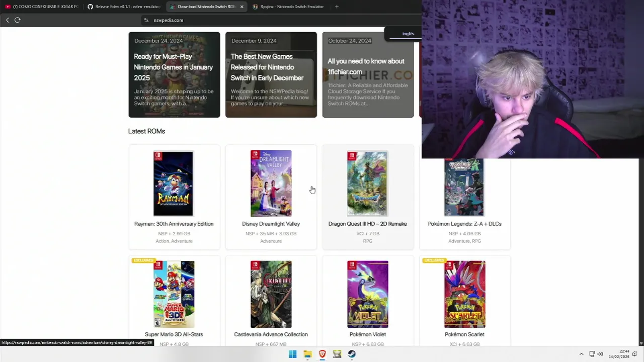Viewport: 644px width, 362px height.
Task: Click NSP + 35 MB + 3.93 GB text
Action: (271, 234)
